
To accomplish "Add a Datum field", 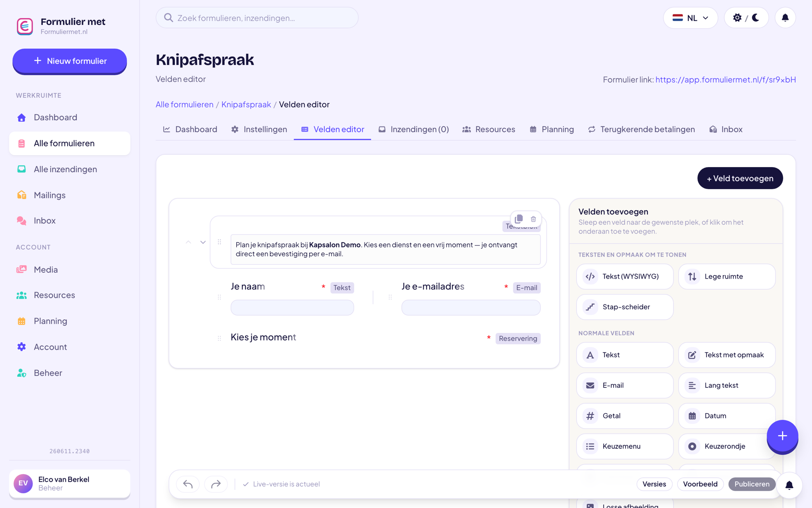I will (727, 416).
